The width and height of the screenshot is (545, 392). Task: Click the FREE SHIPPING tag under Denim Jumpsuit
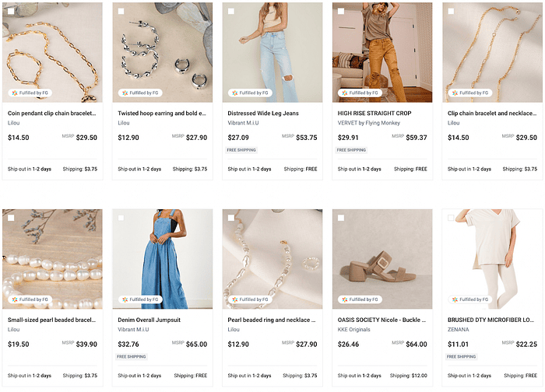(132, 357)
